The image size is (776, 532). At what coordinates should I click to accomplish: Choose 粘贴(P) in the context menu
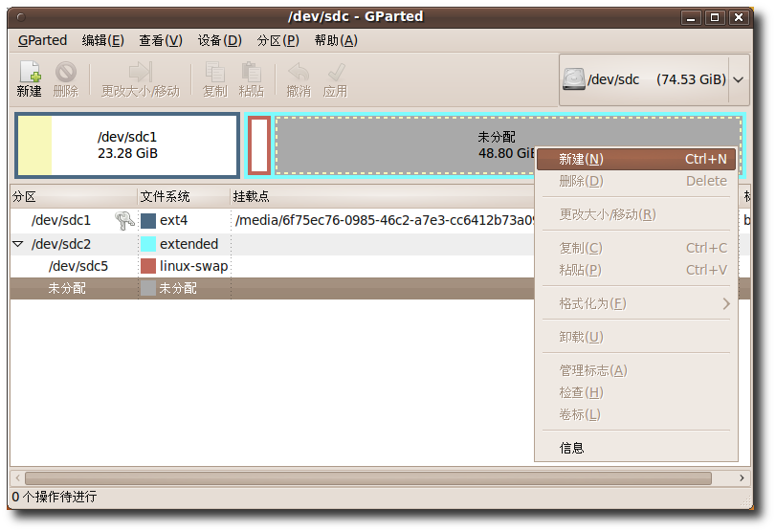coord(636,270)
